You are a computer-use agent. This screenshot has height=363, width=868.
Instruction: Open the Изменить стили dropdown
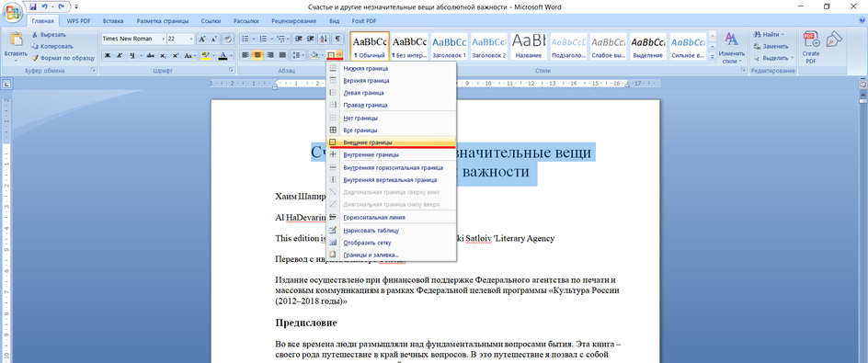[x=732, y=48]
